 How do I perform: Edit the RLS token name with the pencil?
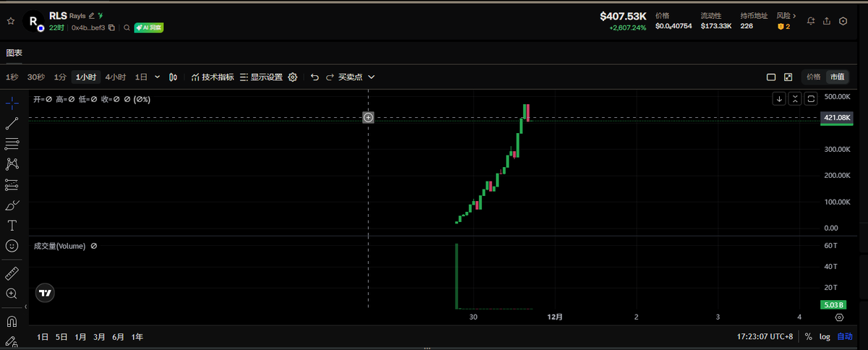(92, 15)
